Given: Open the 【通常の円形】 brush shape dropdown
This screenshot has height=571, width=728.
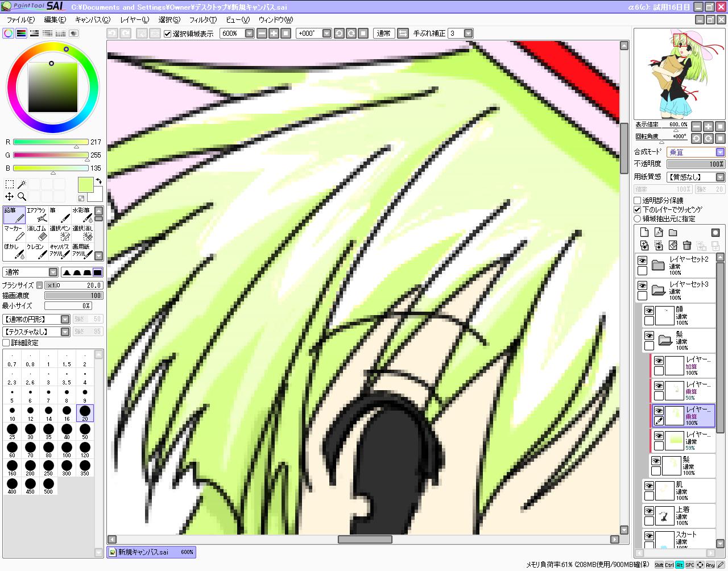Looking at the screenshot, I should tap(65, 320).
